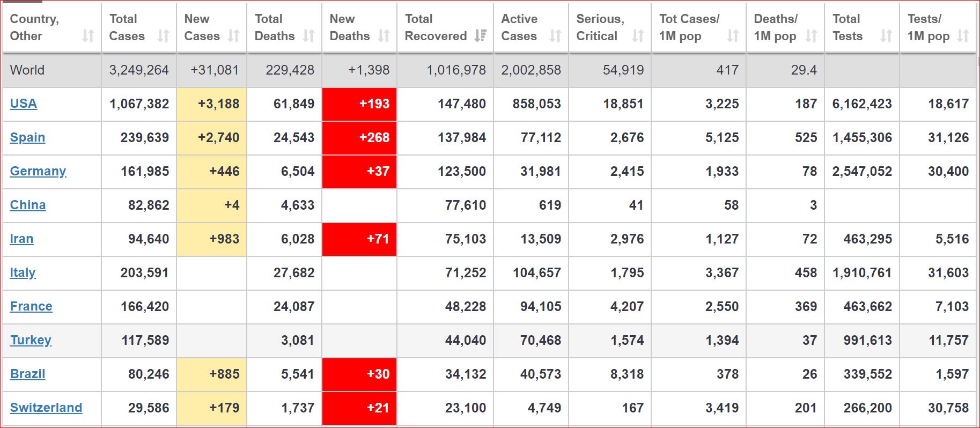Image resolution: width=980 pixels, height=428 pixels.
Task: Select the World total cases cell
Action: point(139,70)
